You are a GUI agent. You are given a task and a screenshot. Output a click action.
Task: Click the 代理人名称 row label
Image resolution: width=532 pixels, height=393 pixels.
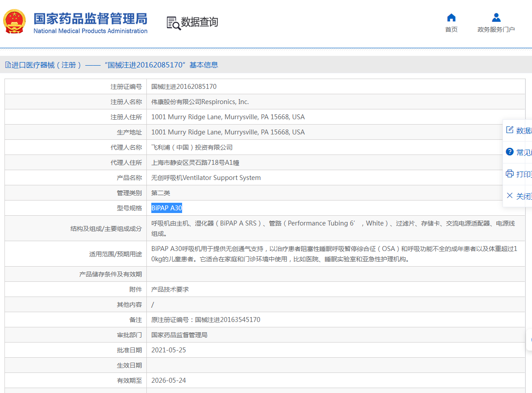(126, 147)
